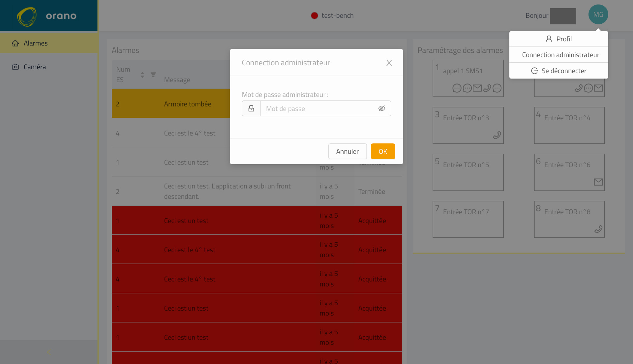Toggle password visibility eye icon
The width and height of the screenshot is (633, 364).
point(381,108)
